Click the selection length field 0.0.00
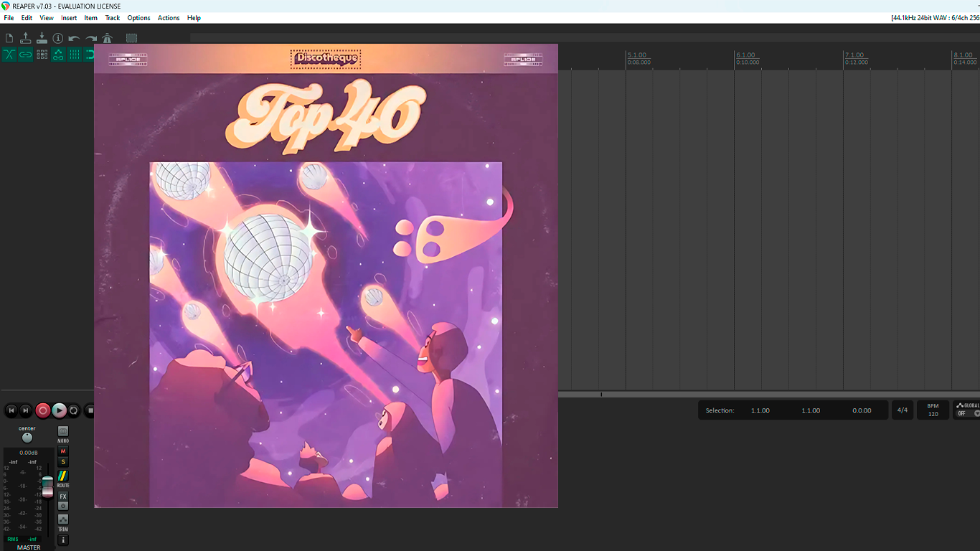This screenshot has height=551, width=980. [x=862, y=410]
